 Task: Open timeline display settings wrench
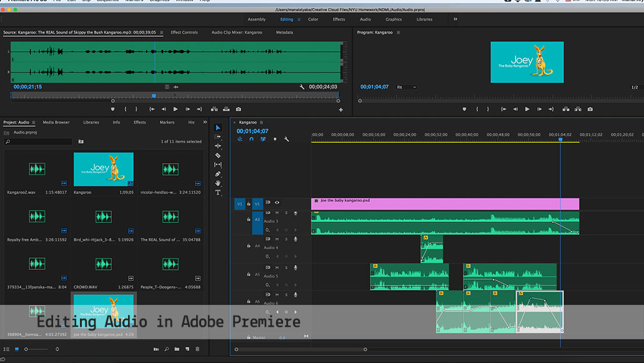click(286, 139)
